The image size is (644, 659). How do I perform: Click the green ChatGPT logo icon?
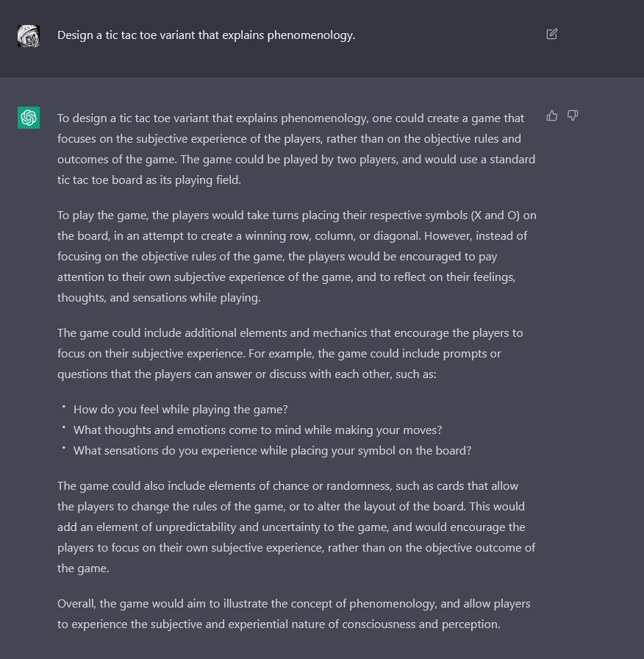(29, 117)
